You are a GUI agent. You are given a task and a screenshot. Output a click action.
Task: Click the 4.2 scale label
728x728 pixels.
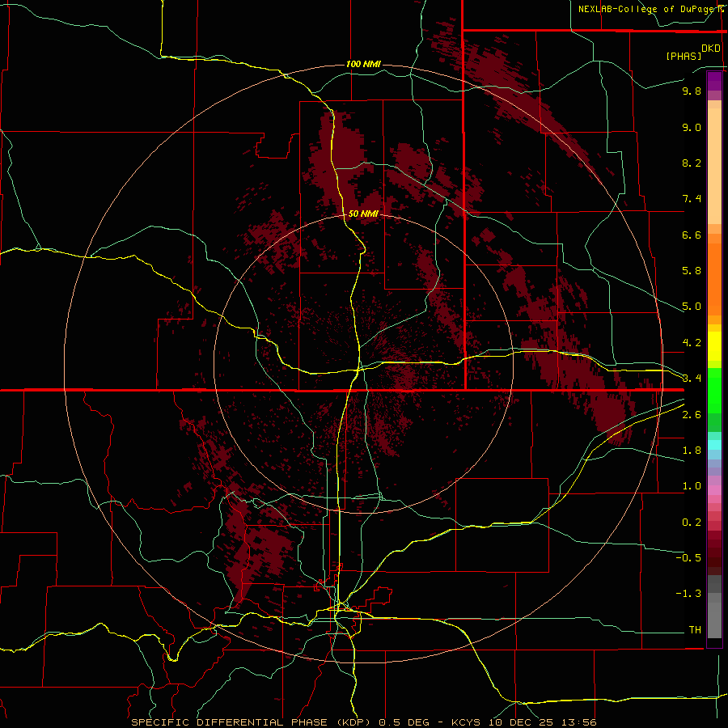coord(692,343)
